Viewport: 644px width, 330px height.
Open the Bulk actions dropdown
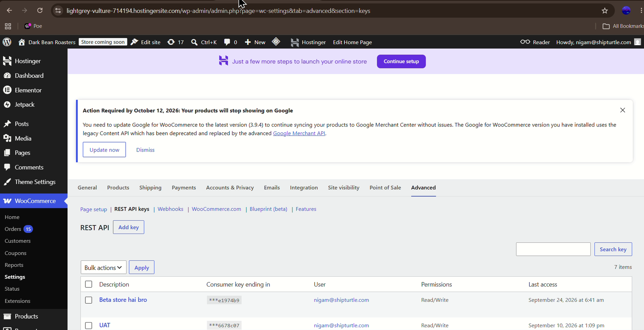click(x=104, y=267)
